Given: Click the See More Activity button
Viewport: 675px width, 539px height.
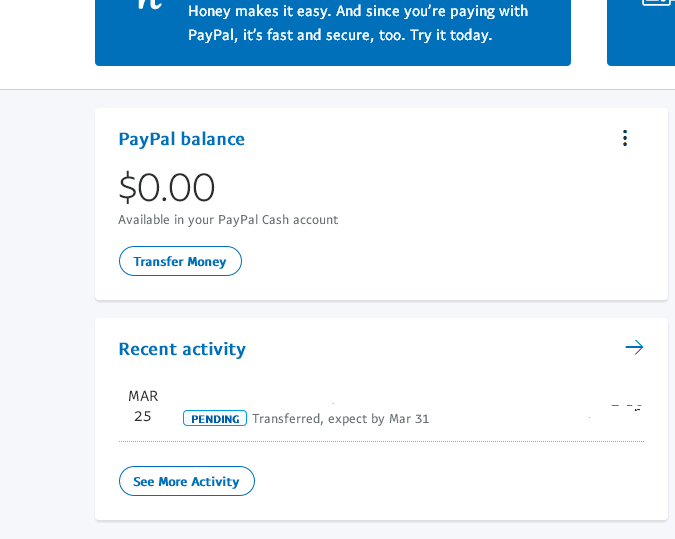Looking at the screenshot, I should (x=186, y=481).
